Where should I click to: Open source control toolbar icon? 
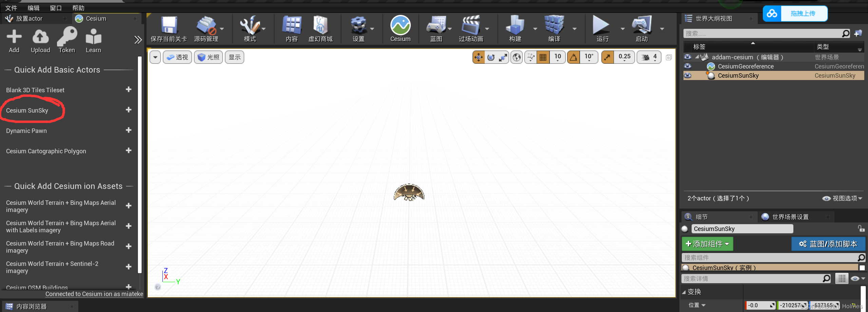[206, 25]
